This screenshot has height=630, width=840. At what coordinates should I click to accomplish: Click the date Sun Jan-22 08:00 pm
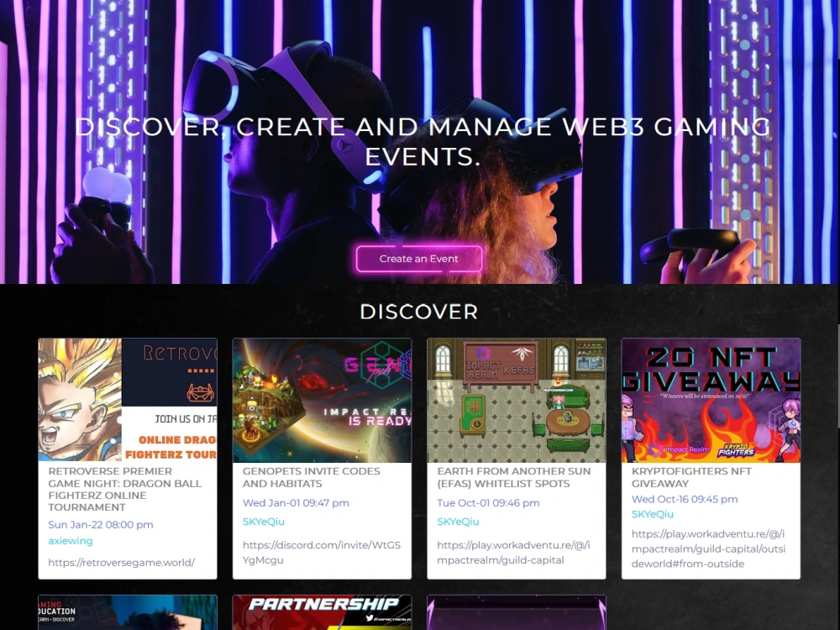pos(101,524)
